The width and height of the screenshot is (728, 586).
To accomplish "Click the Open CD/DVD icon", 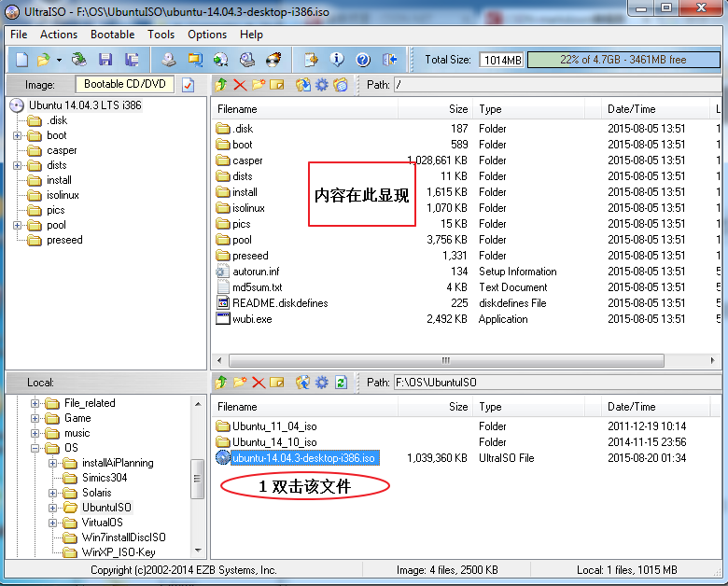I will click(79, 60).
